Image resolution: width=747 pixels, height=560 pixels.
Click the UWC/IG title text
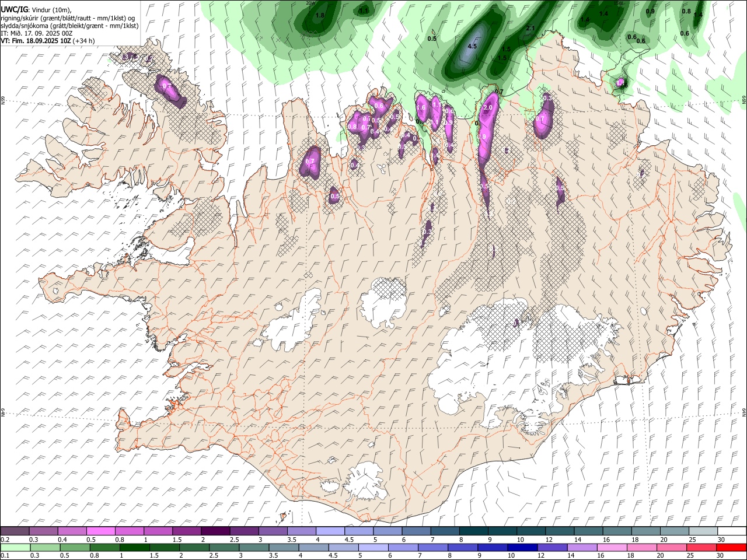coord(14,10)
